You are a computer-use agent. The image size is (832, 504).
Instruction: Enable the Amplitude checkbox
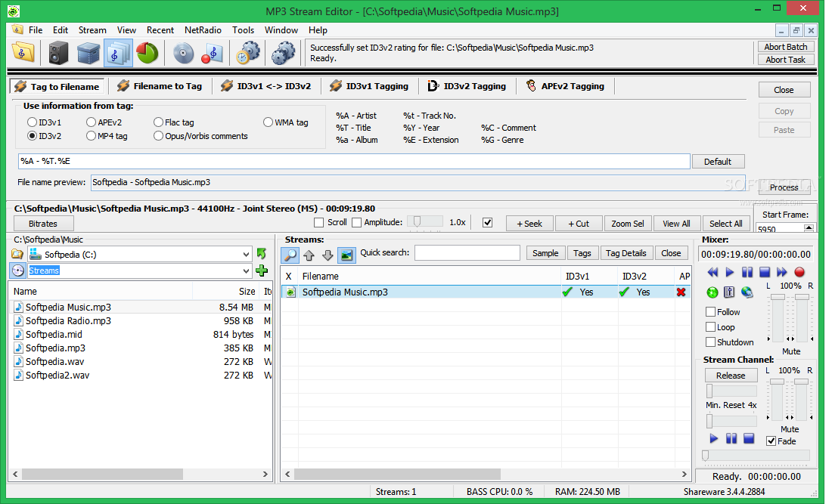[356, 223]
